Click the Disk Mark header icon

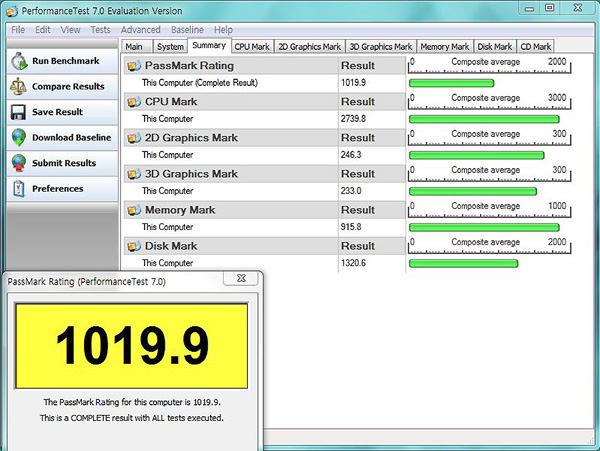[134, 246]
